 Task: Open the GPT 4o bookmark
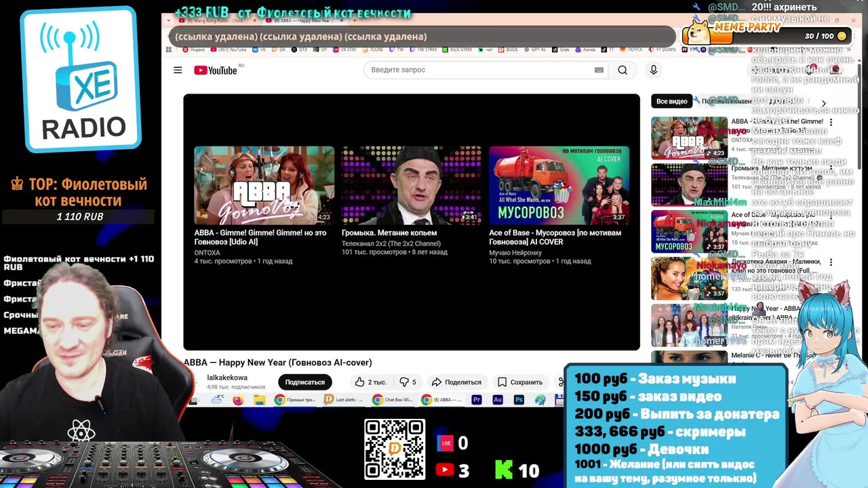(536, 49)
